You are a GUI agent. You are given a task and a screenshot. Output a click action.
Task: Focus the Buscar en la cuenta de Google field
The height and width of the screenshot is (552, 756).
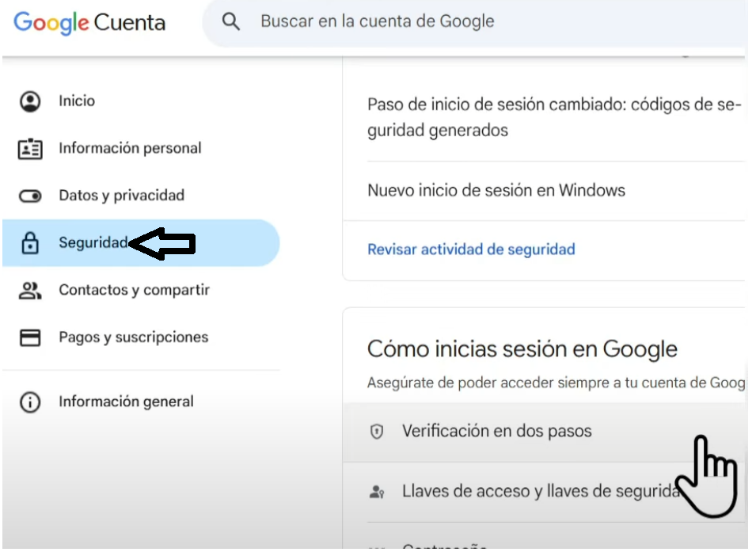pyautogui.click(x=475, y=22)
